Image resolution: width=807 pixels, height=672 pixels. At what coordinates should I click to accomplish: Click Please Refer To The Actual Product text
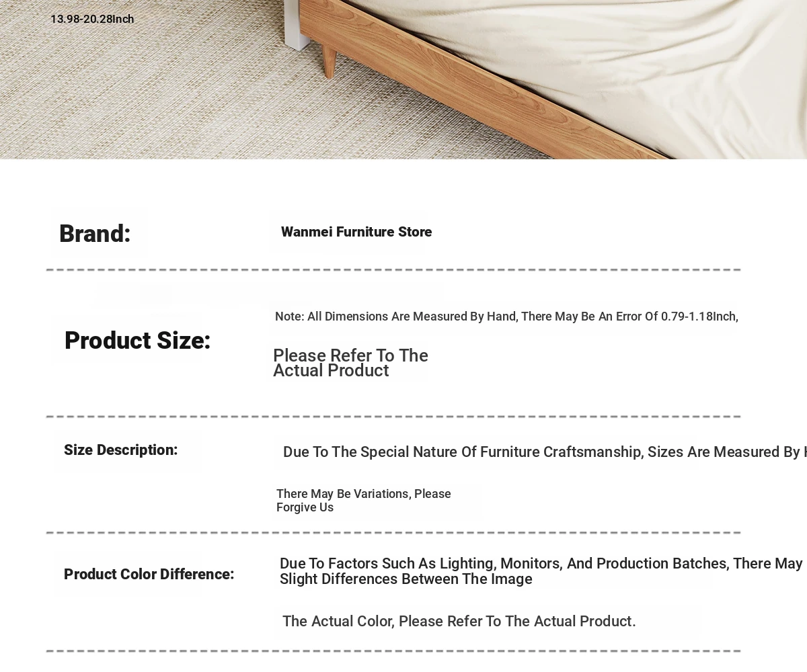(350, 363)
